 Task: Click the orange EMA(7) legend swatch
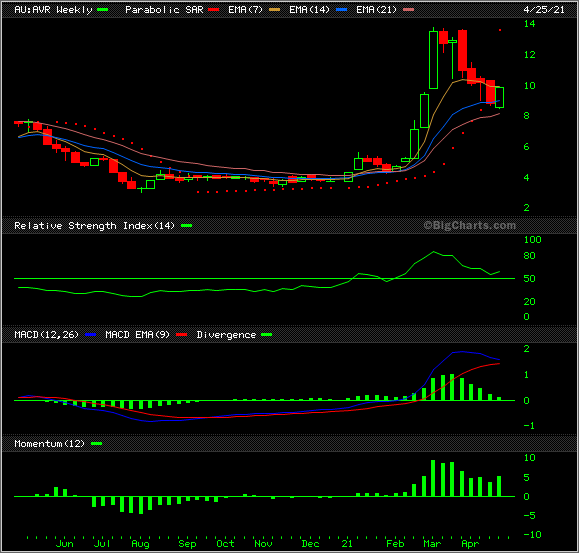tap(274, 10)
